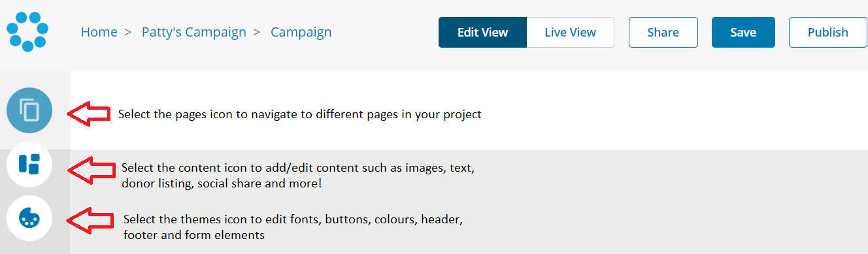
Task: Click the breadcrumb separator after Home
Action: (x=127, y=32)
